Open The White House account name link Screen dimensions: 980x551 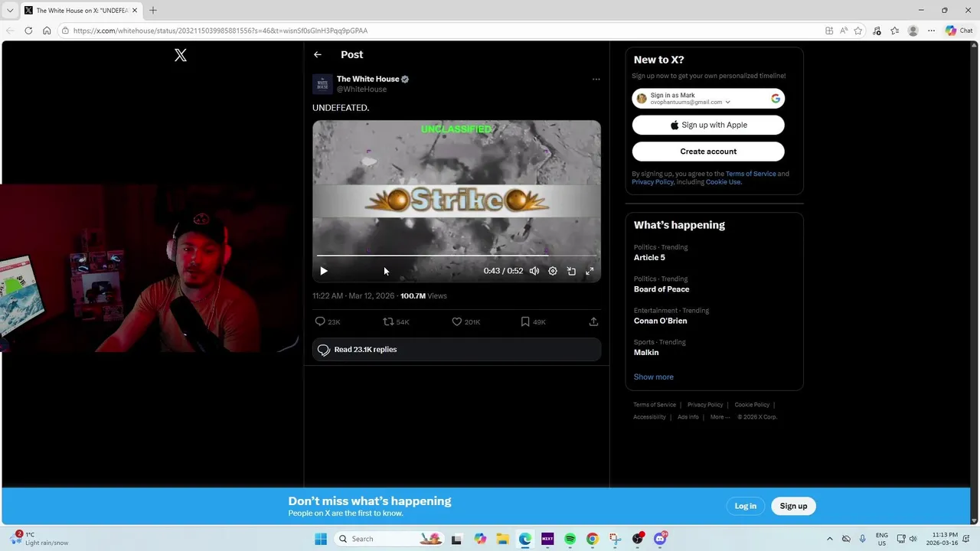point(368,79)
